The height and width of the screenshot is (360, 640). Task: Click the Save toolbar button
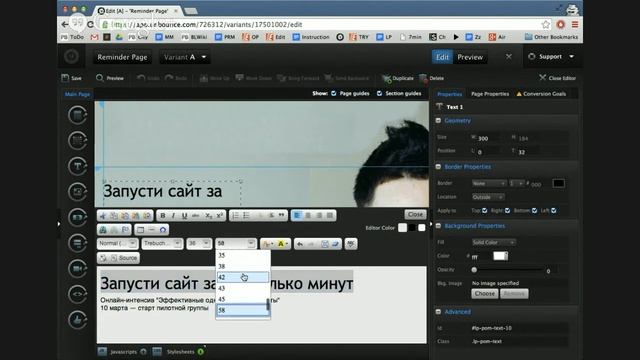tap(71, 78)
